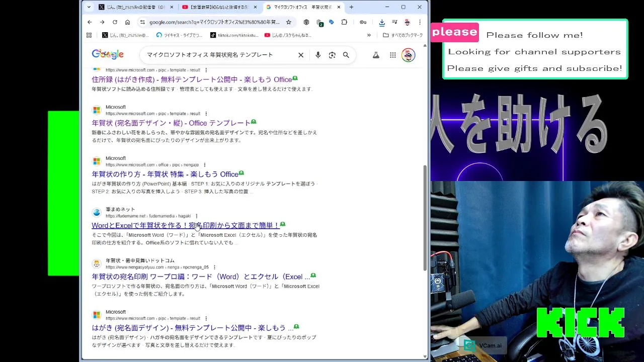Open the Google apps grid
Viewport: 644px width, 362px height.
pyautogui.click(x=393, y=55)
